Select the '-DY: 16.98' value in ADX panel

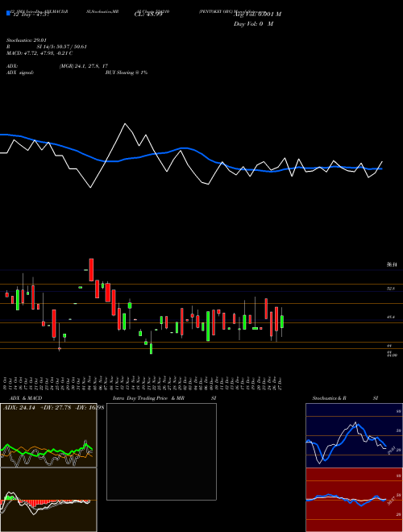[89, 408]
